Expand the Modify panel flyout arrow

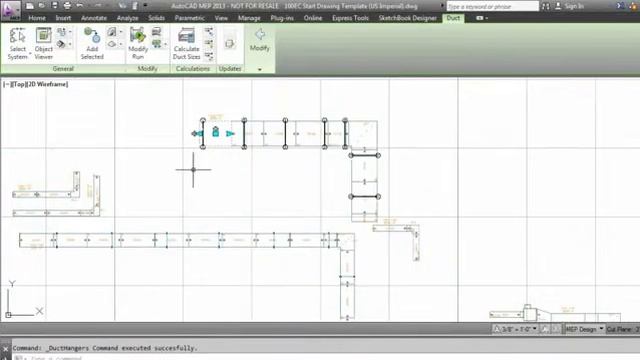[260, 69]
